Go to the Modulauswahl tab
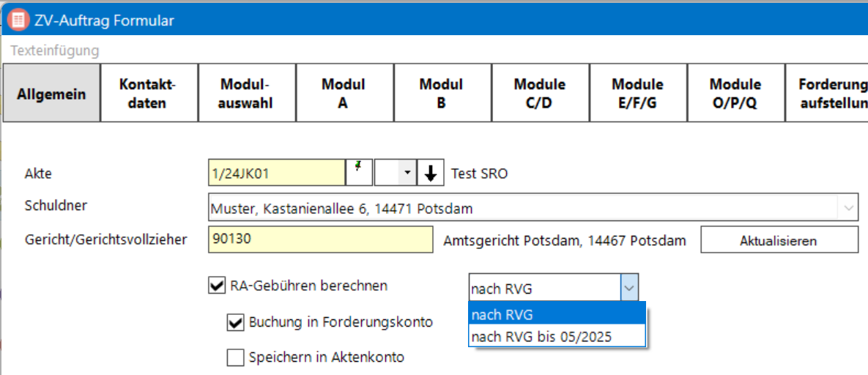The height and width of the screenshot is (375, 868). (x=247, y=93)
